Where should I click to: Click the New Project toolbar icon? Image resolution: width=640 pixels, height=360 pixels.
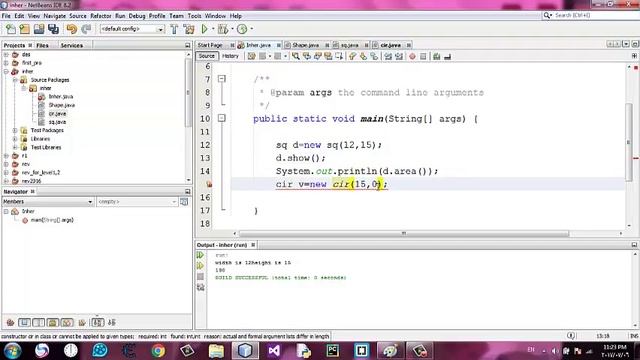[24, 29]
